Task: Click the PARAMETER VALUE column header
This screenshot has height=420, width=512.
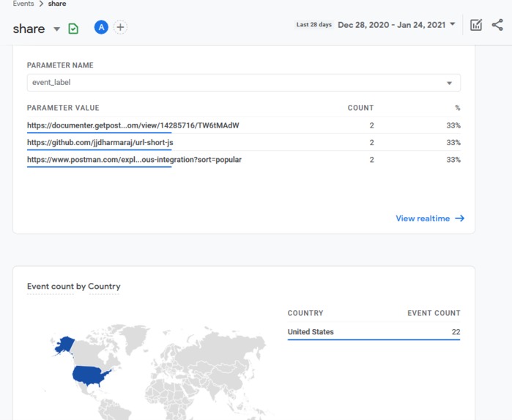Action: 63,108
